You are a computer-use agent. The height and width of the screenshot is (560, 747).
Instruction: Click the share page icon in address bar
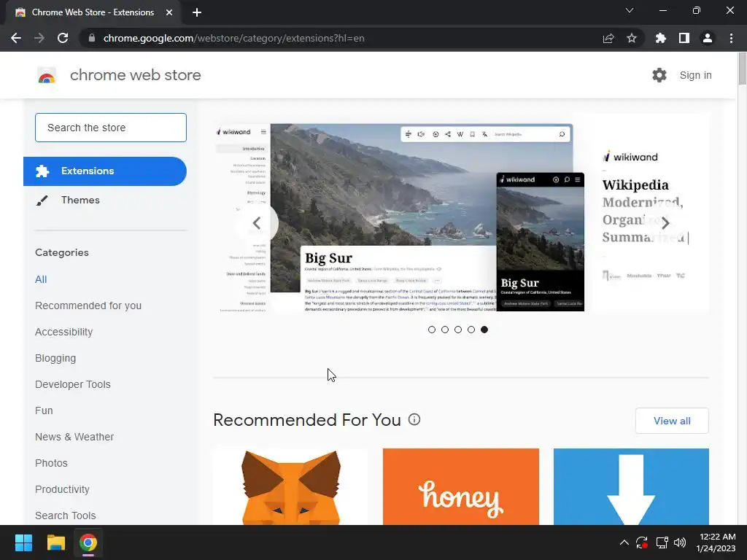(608, 38)
